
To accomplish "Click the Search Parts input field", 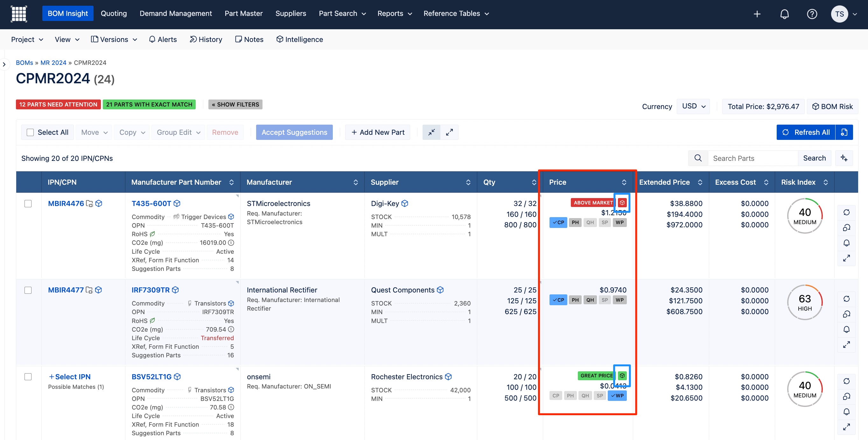I will [x=753, y=158].
